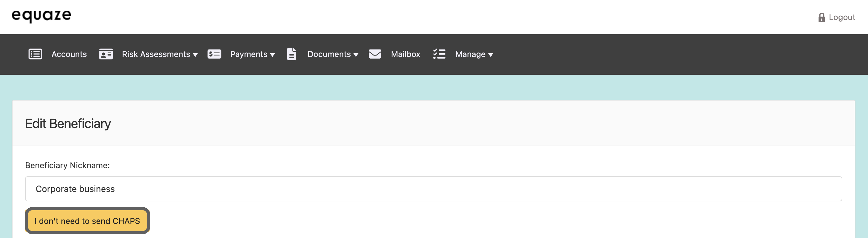The width and height of the screenshot is (868, 238).
Task: Select the Payments menu label
Action: click(248, 54)
